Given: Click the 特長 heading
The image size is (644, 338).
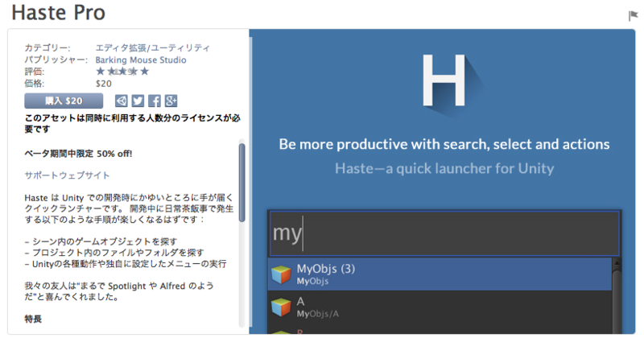Looking at the screenshot, I should point(33,319).
